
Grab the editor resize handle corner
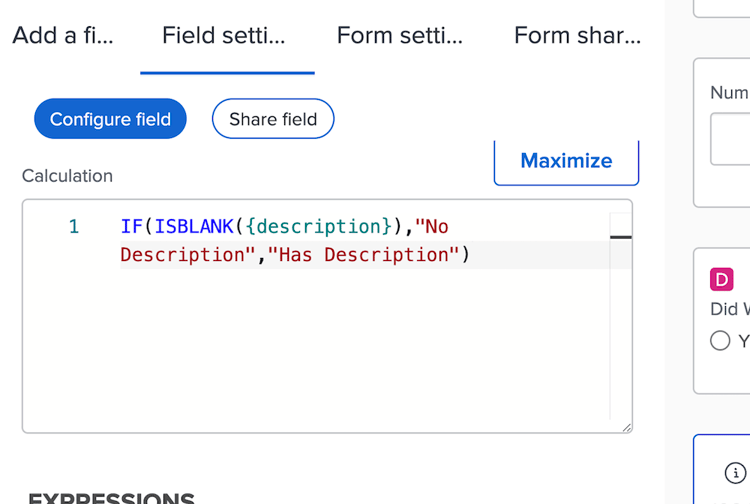tap(626, 427)
